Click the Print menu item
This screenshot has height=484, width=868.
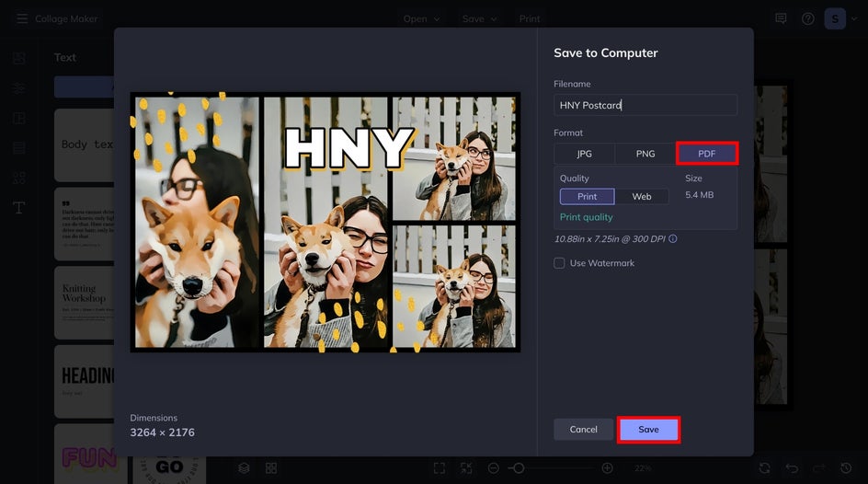[x=530, y=18]
